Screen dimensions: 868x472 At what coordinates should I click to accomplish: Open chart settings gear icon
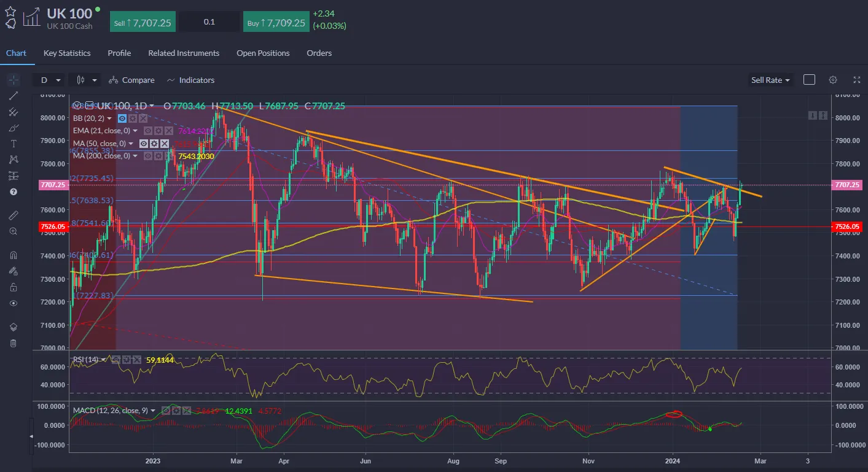pyautogui.click(x=833, y=80)
